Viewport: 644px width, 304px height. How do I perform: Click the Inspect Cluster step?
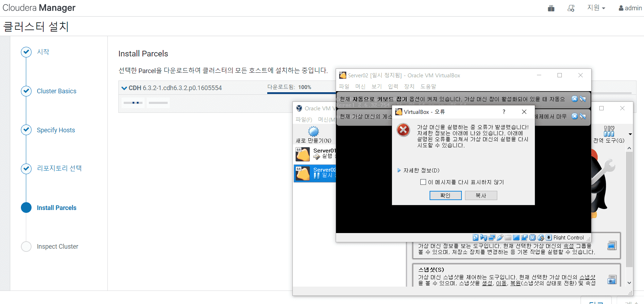point(57,247)
